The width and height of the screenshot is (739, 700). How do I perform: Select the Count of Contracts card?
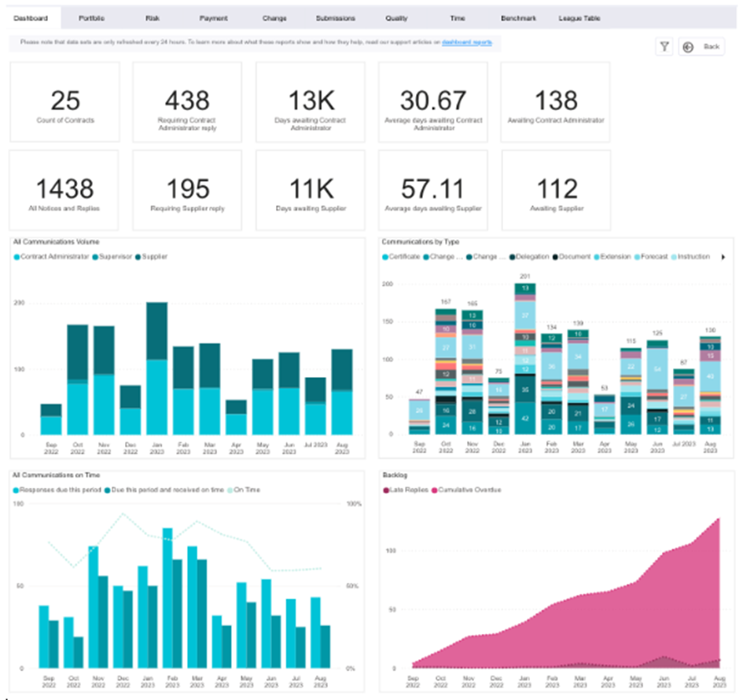[65, 102]
